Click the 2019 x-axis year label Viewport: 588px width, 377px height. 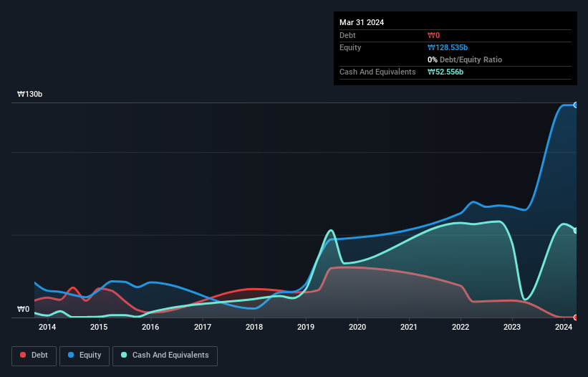point(306,327)
